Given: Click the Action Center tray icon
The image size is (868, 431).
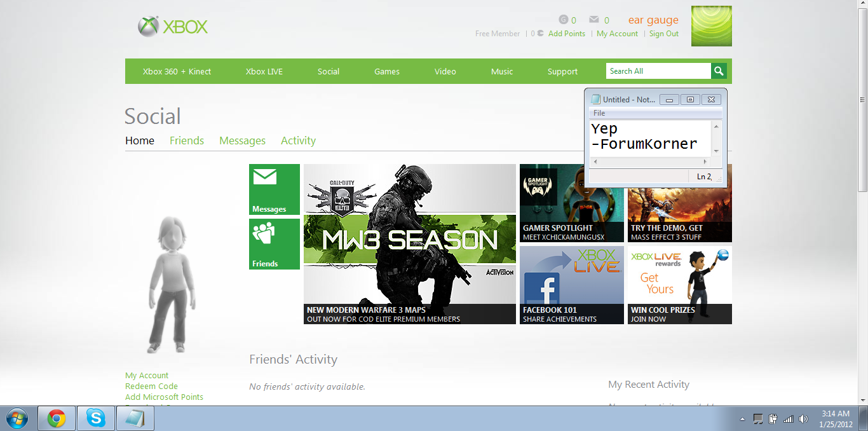Looking at the screenshot, I should (758, 419).
